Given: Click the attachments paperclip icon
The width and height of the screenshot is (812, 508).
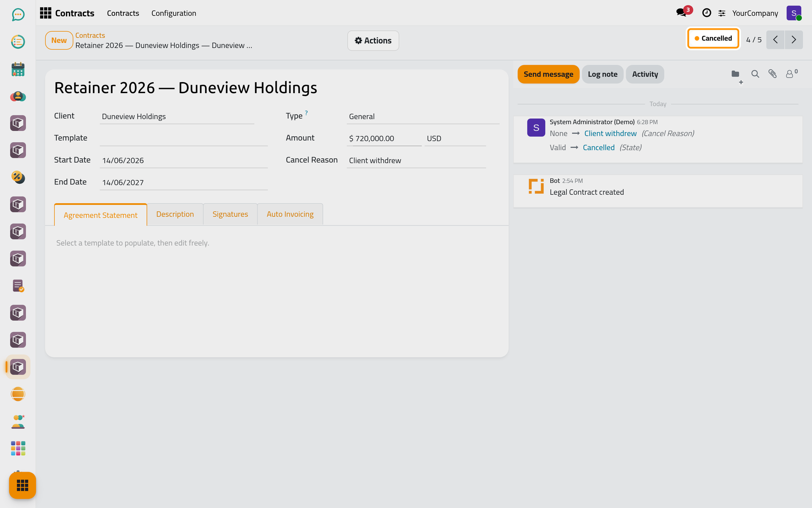Looking at the screenshot, I should [772, 74].
